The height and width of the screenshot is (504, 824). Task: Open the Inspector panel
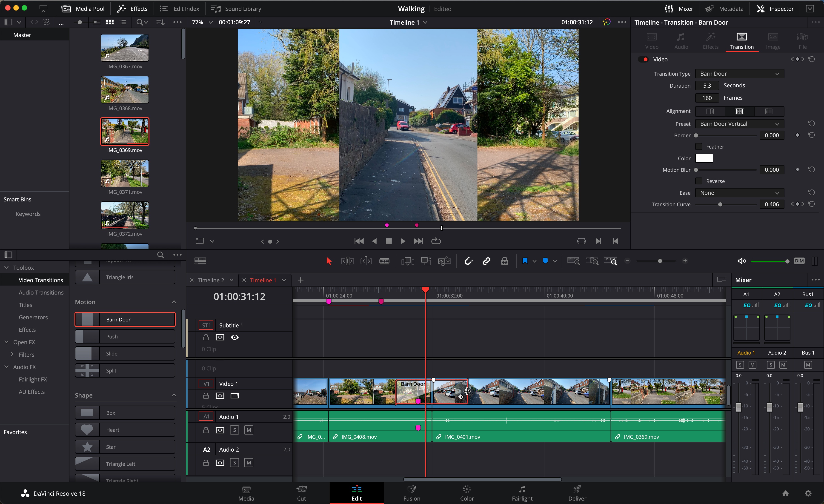(775, 9)
